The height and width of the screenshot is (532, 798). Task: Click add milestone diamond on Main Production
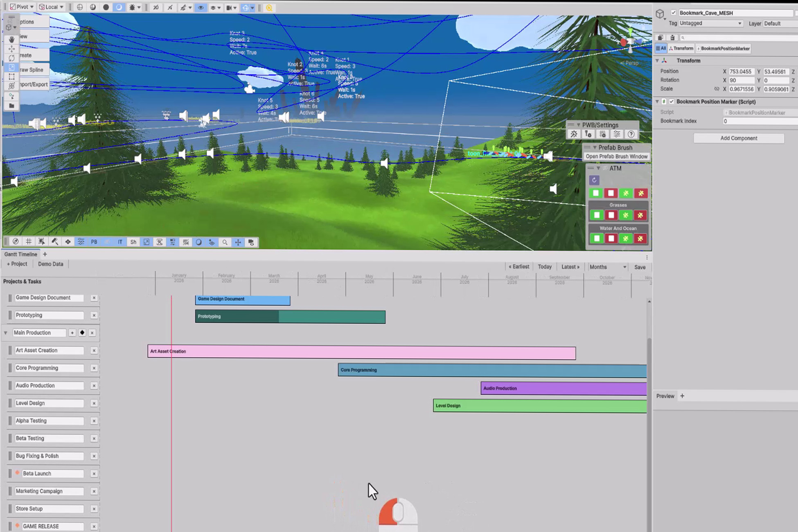(x=82, y=333)
